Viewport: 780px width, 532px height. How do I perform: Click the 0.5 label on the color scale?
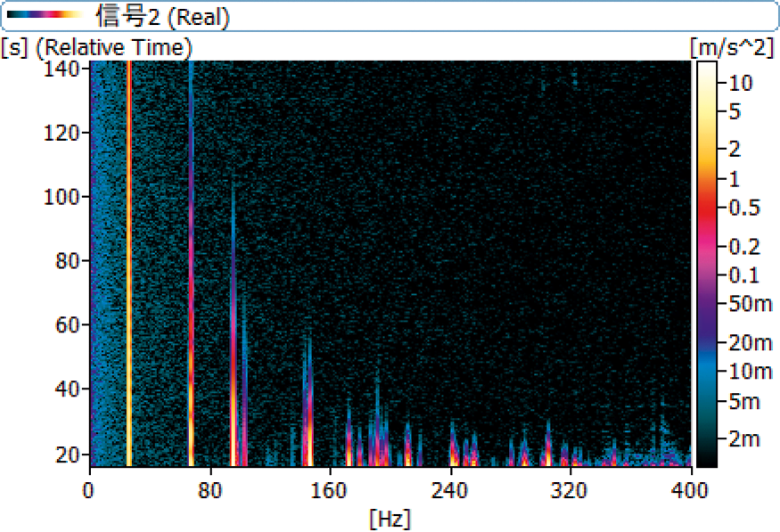(x=739, y=208)
